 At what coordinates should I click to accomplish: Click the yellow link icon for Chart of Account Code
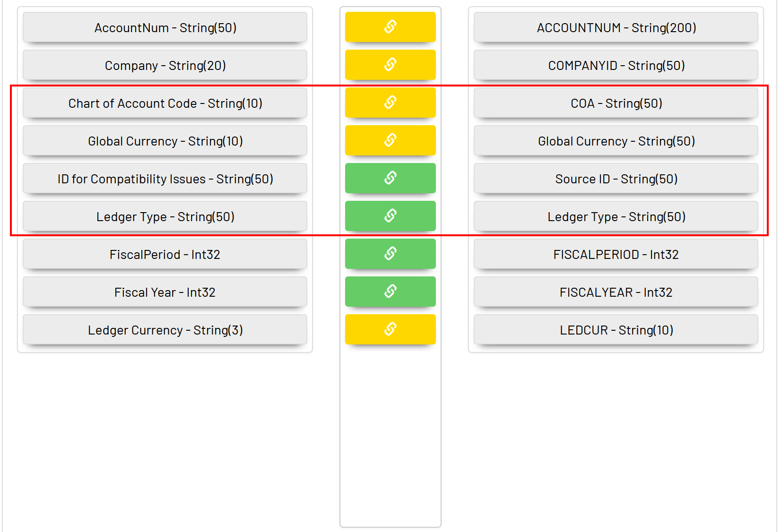click(390, 103)
